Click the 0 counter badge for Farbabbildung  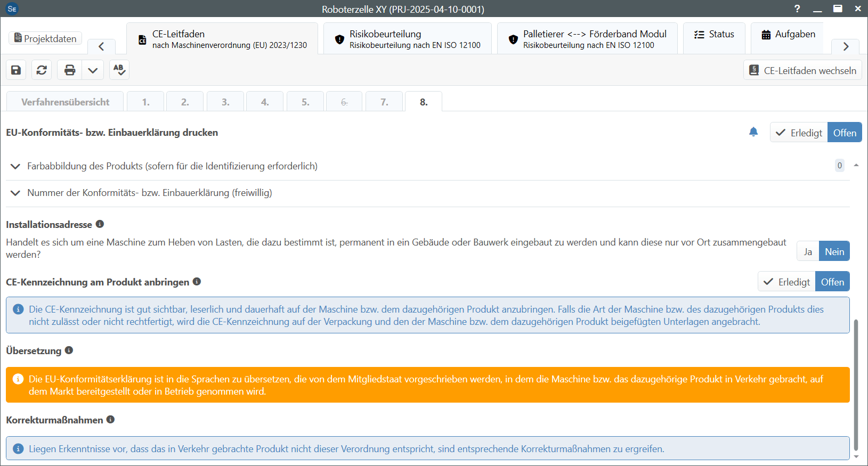[840, 166]
